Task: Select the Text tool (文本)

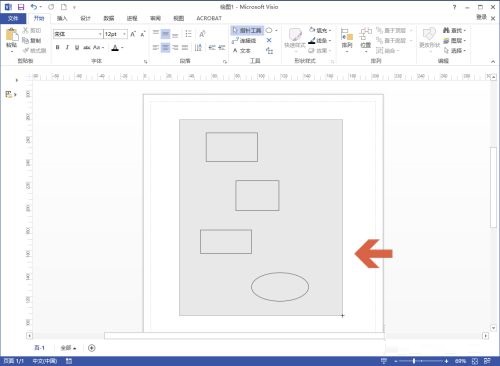Action: [241, 50]
